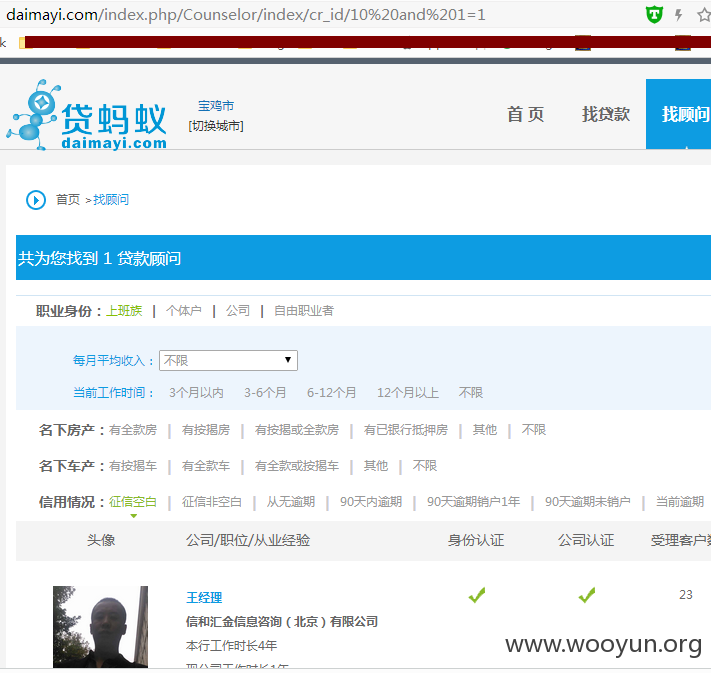Open the 首页 navigation tab
Screen dimensions: 711x673
[x=525, y=114]
